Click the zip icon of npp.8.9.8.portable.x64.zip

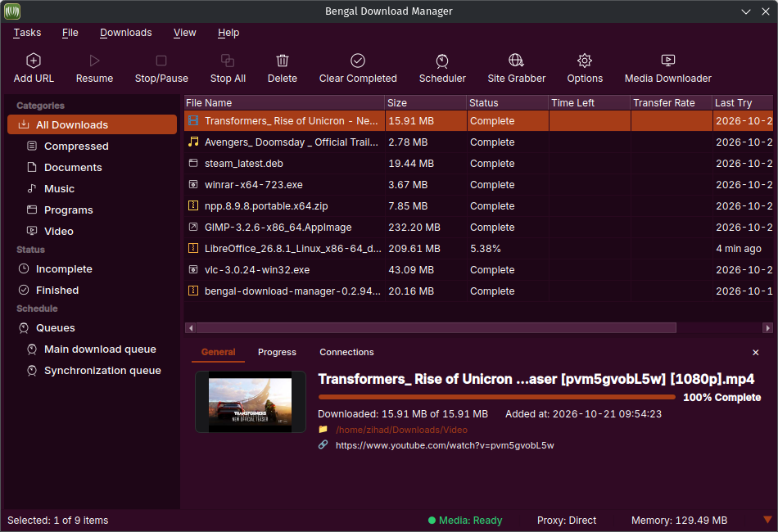point(193,205)
